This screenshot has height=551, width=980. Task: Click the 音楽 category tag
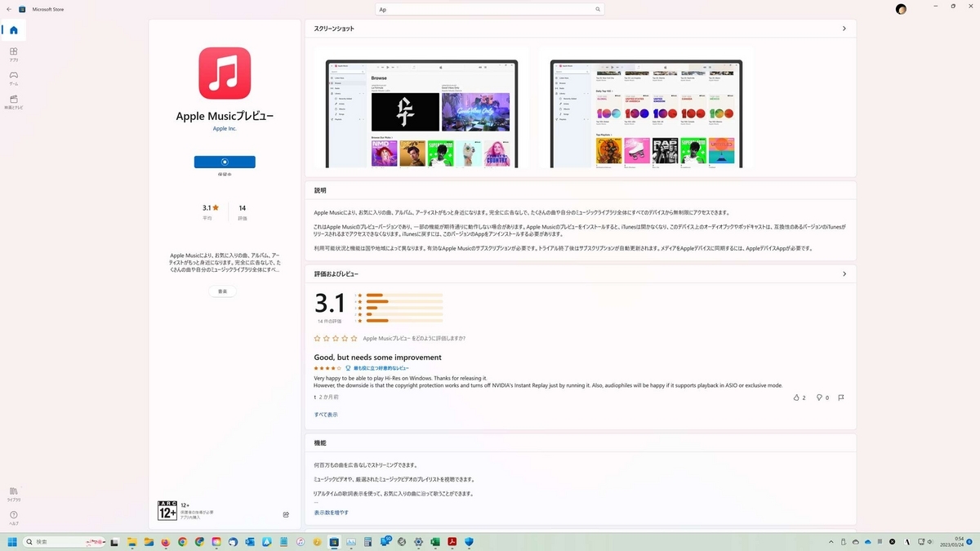coord(222,291)
